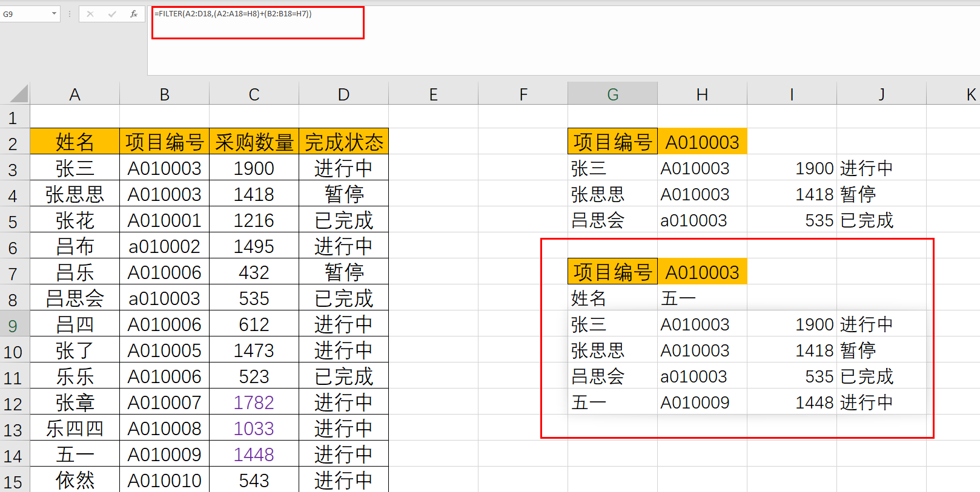The width and height of the screenshot is (980, 492).
Task: Select column F header
Action: pyautogui.click(x=523, y=94)
